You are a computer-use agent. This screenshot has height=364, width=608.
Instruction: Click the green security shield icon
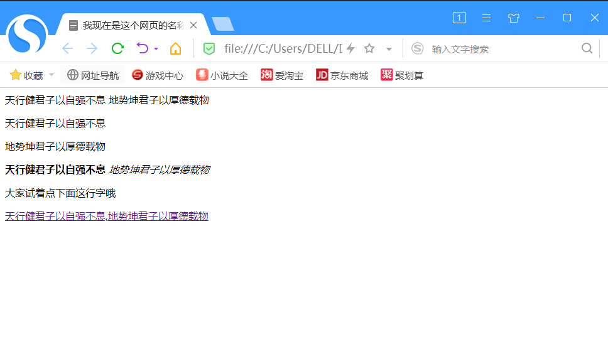(x=208, y=48)
